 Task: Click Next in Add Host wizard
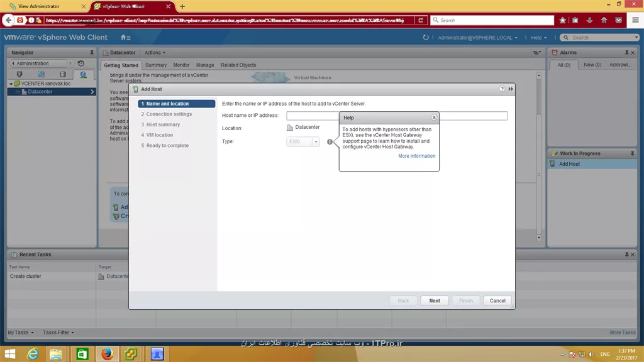click(x=435, y=300)
